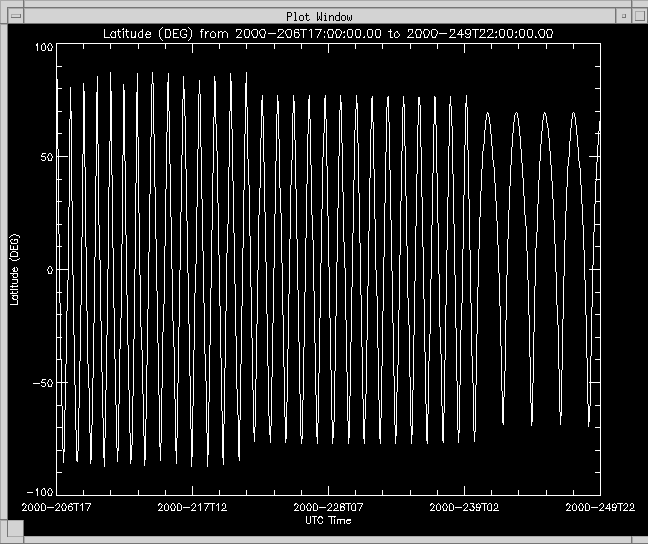The width and height of the screenshot is (648, 544).
Task: Click the 2000-206T17 x-axis tick label
Action: point(58,508)
